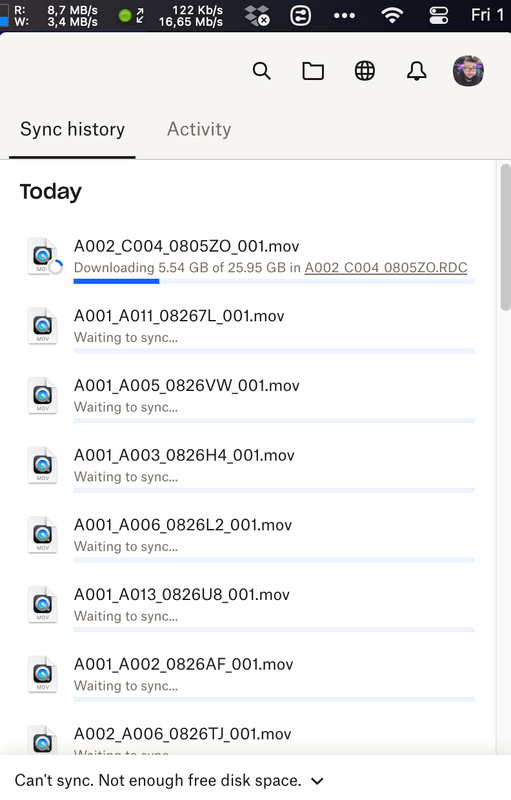Select the file name A002_C004_0805ZO_001.mov
Viewport: 511px width, 800px height.
click(x=187, y=246)
